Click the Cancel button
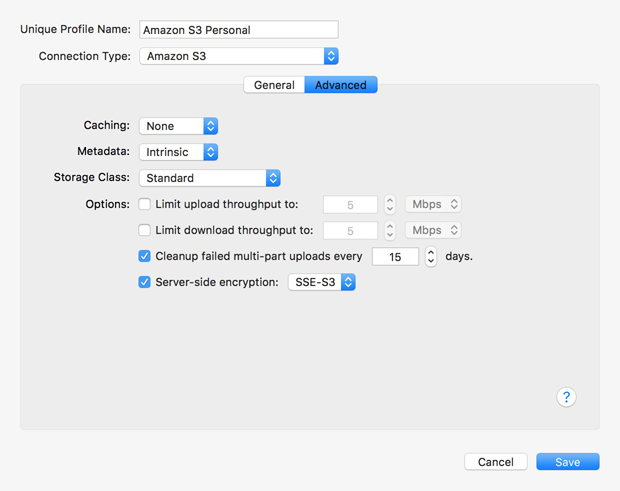Image resolution: width=620 pixels, height=491 pixels. click(496, 462)
